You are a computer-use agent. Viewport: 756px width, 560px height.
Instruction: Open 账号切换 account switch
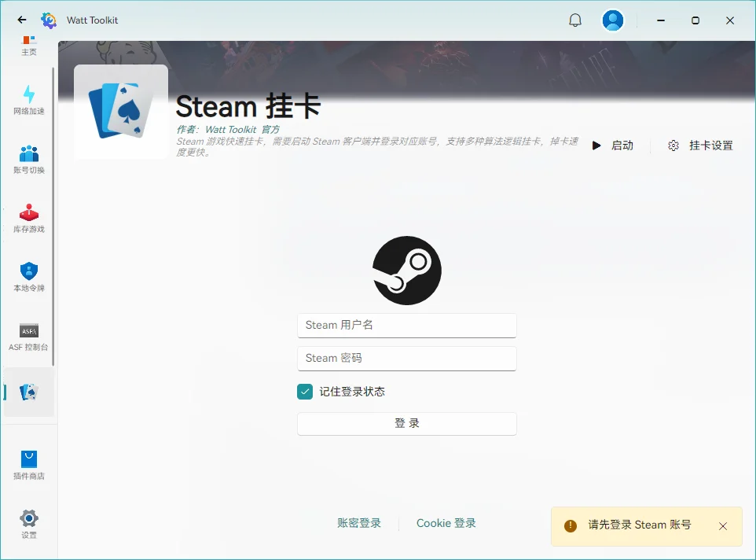(29, 159)
